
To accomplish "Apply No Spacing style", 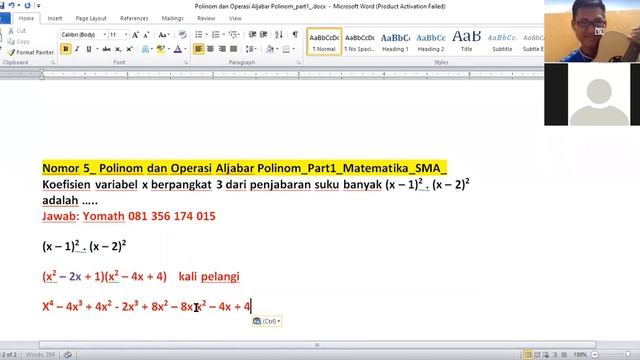I will click(x=360, y=42).
